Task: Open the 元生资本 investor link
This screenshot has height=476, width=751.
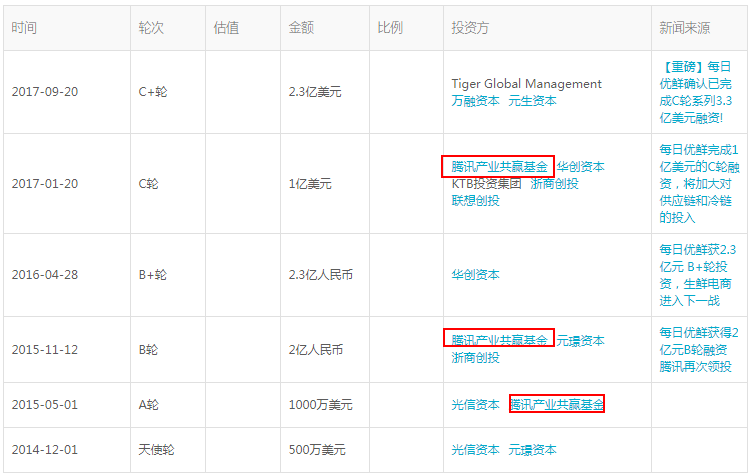Action: click(532, 101)
